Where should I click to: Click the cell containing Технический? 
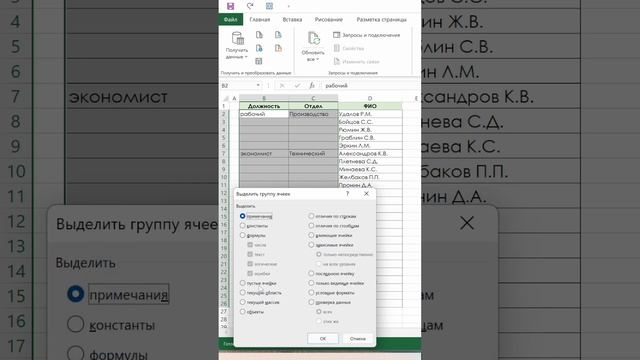click(313, 153)
